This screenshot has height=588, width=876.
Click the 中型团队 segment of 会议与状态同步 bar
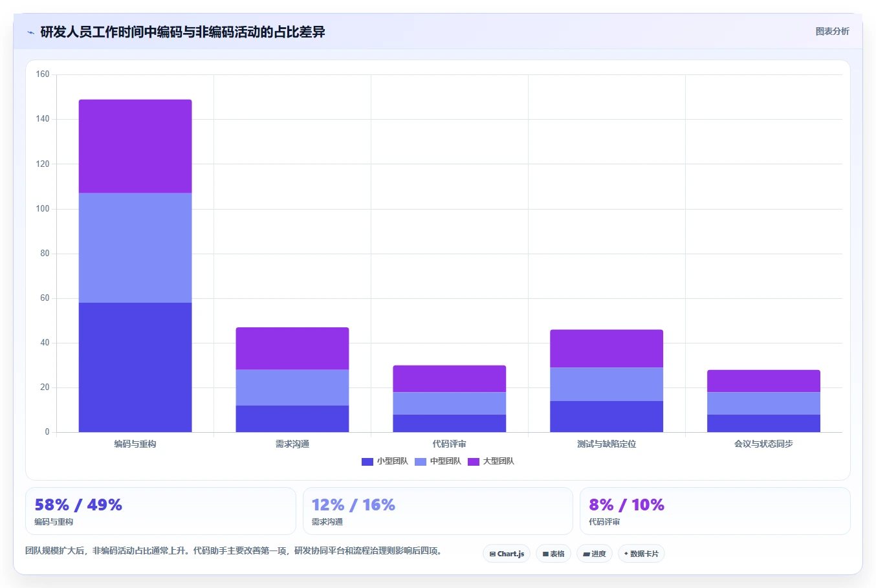764,403
